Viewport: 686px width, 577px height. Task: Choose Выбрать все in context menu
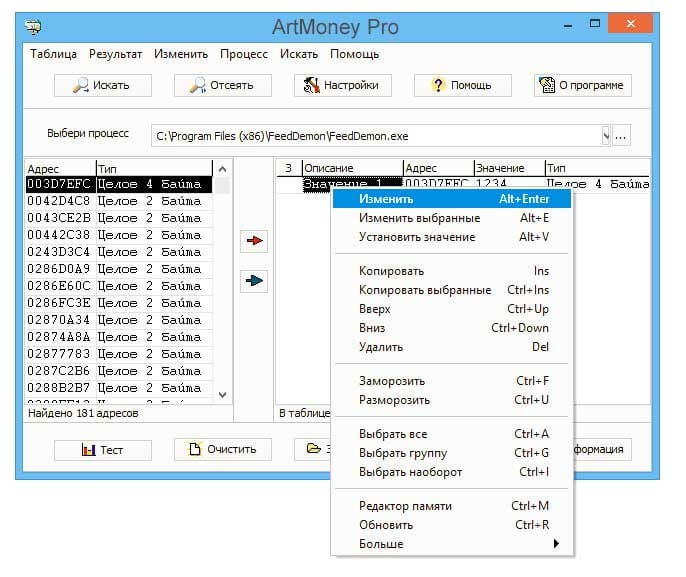click(452, 434)
